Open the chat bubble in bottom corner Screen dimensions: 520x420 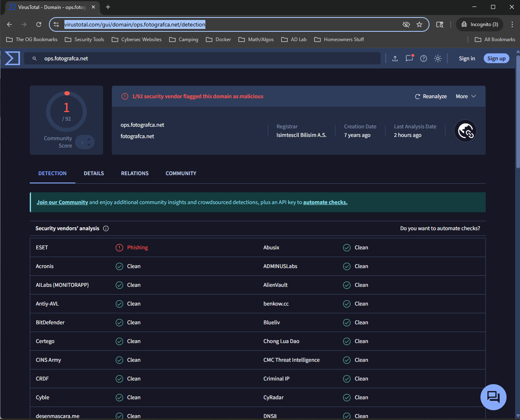click(x=493, y=397)
